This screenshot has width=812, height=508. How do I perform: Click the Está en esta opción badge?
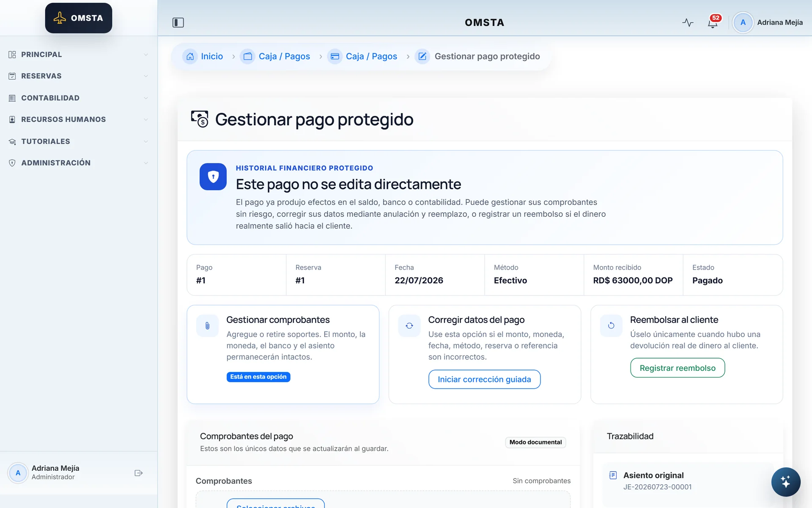click(258, 377)
